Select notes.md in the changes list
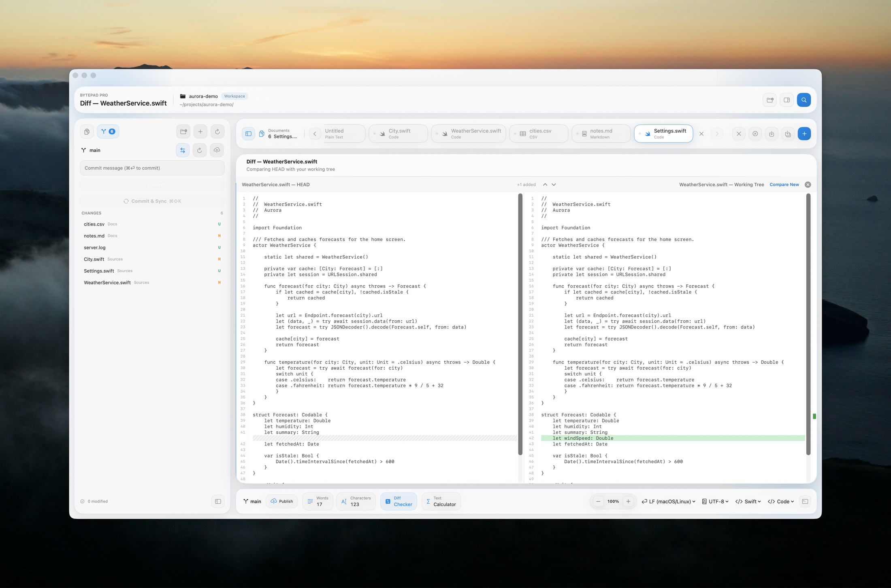The height and width of the screenshot is (588, 891). pyautogui.click(x=152, y=236)
